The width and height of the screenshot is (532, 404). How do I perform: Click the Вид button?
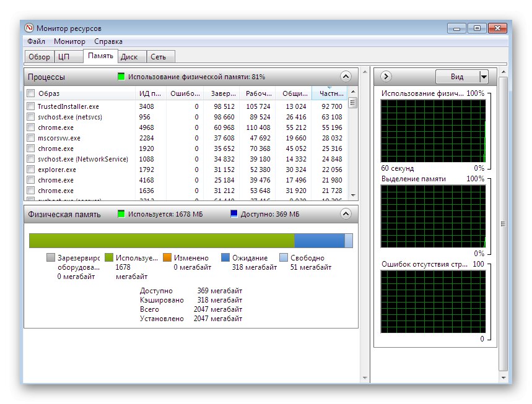point(457,77)
